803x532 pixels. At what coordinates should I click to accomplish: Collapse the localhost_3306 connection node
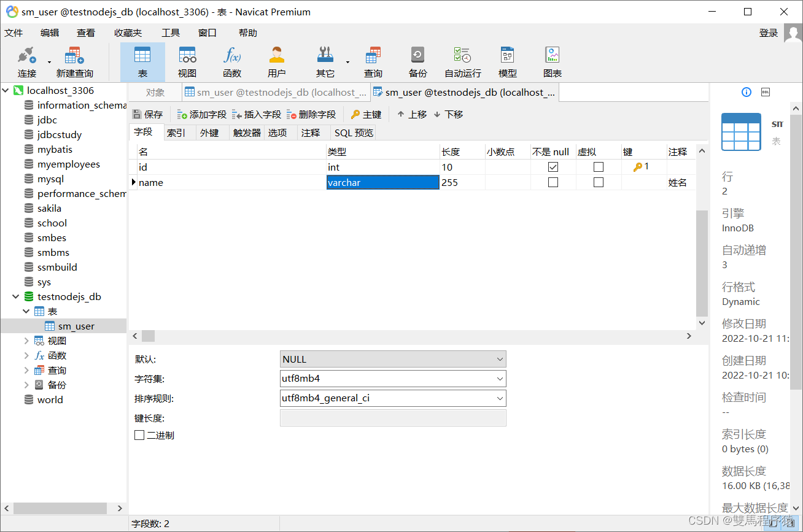click(x=6, y=90)
